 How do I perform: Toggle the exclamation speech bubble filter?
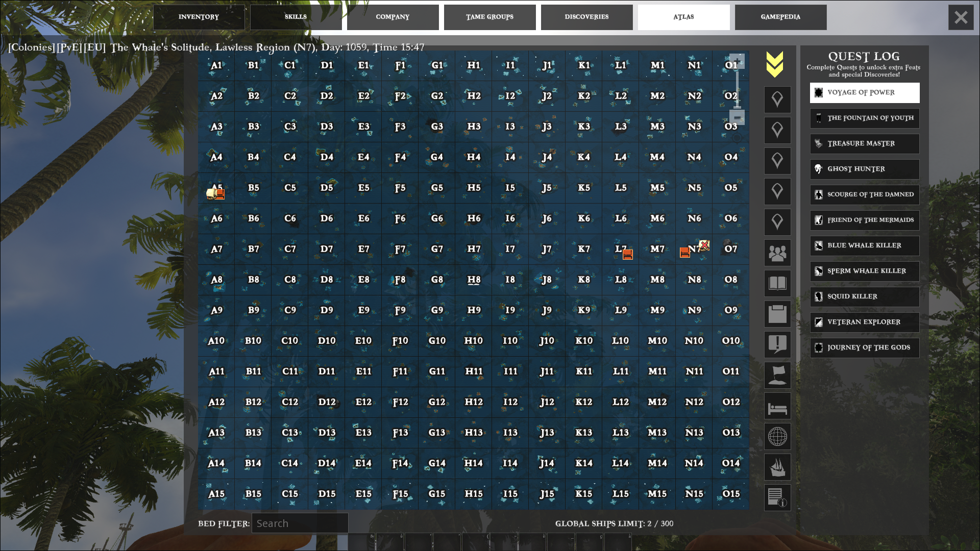point(777,344)
